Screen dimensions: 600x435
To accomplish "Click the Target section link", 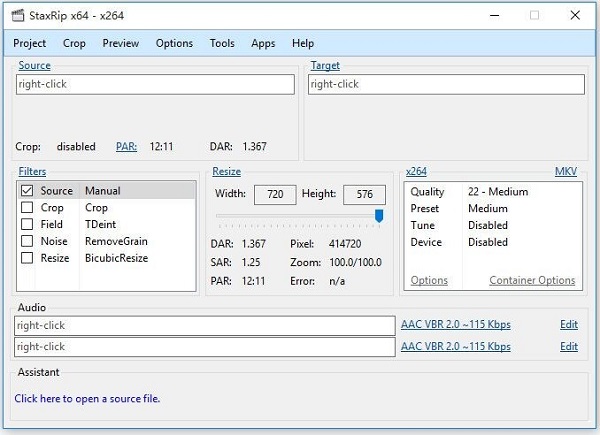I will pyautogui.click(x=325, y=65).
